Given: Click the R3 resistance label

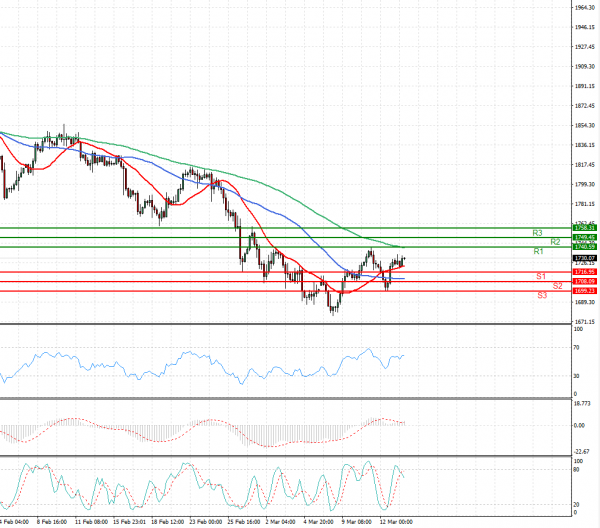Looking at the screenshot, I should pos(537,233).
